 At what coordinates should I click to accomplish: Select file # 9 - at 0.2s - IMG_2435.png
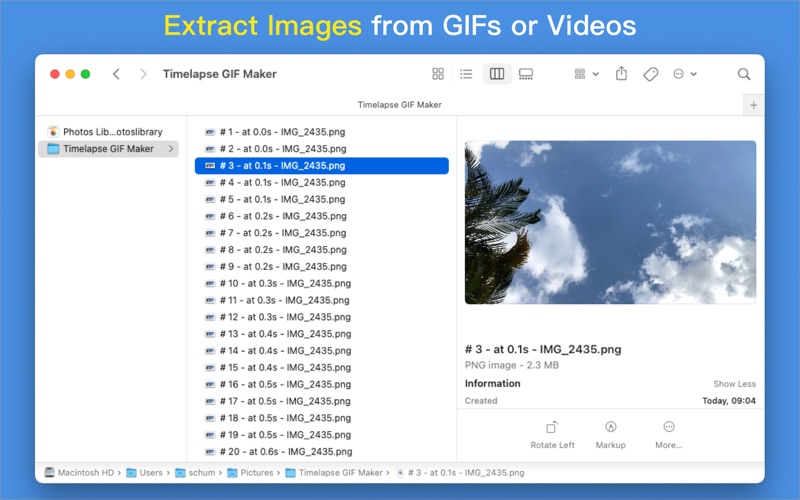(321, 266)
